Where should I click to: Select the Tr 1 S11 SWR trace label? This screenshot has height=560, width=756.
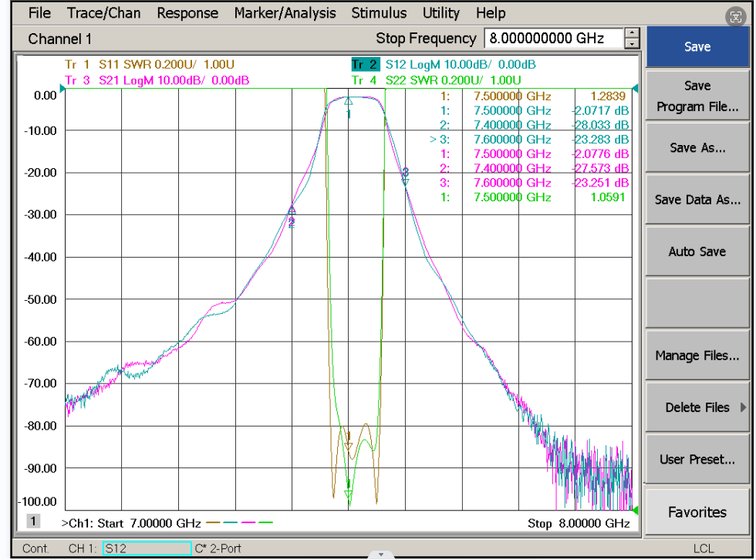point(150,65)
